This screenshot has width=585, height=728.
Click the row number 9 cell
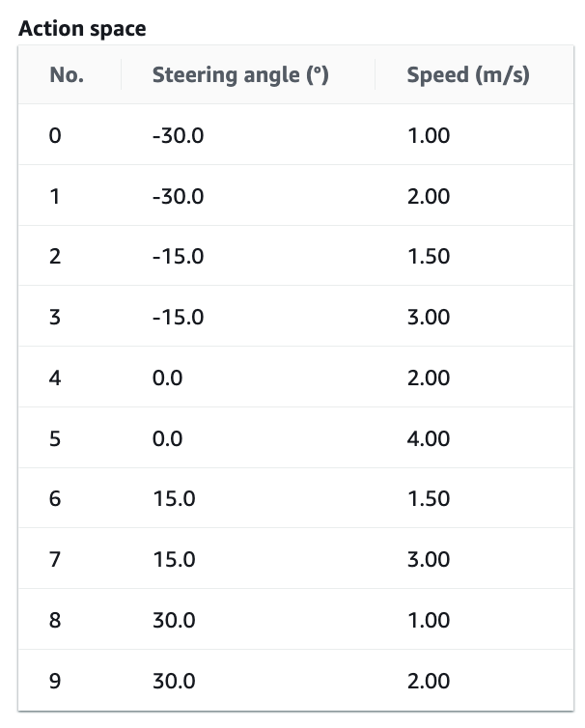click(55, 681)
